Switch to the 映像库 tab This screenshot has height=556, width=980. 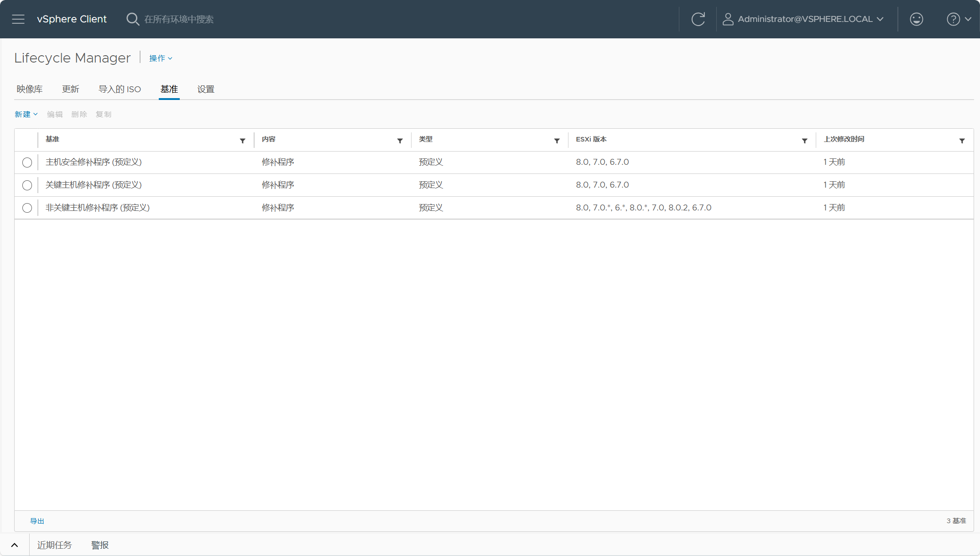click(30, 89)
